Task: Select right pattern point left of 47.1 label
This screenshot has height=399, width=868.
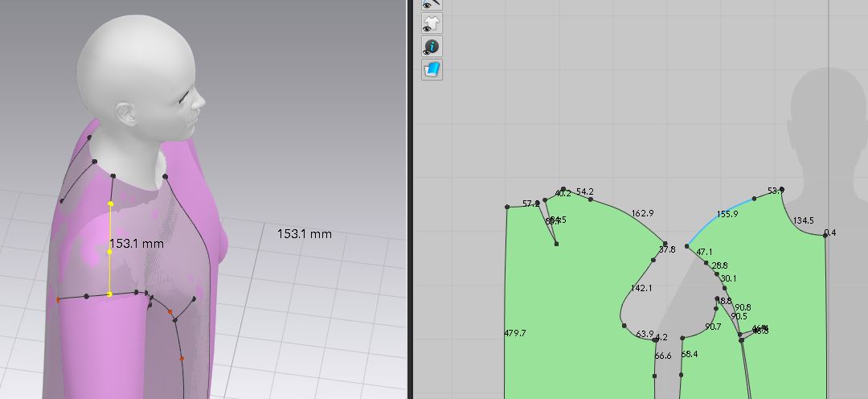Action: pyautogui.click(x=687, y=247)
